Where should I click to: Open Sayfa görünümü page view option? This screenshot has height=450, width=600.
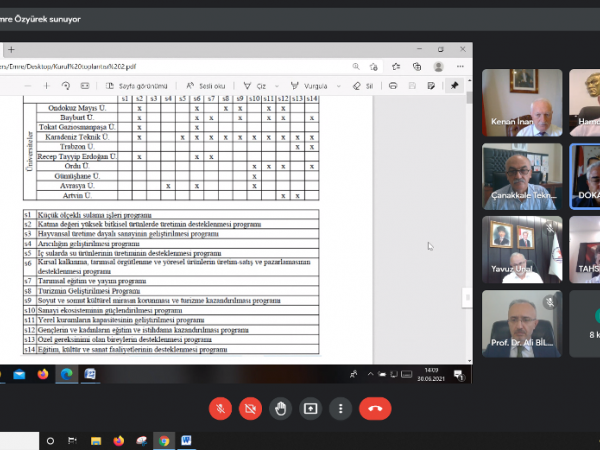137,86
